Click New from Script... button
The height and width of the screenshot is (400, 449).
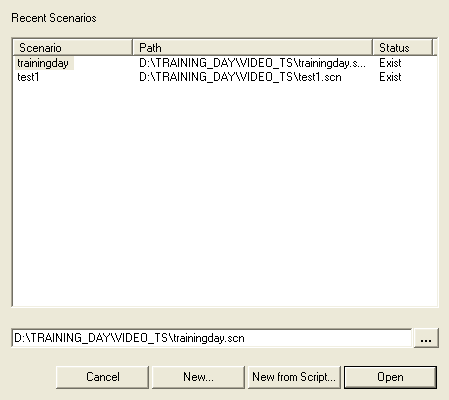[x=294, y=377]
